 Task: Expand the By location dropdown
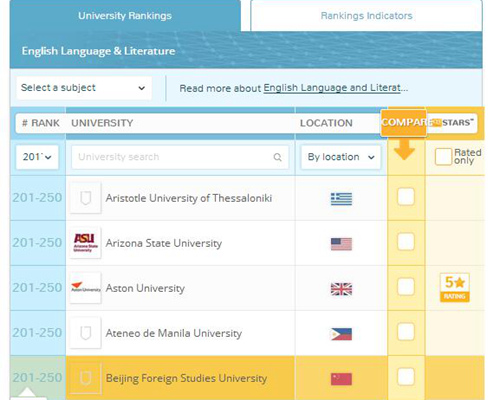pyautogui.click(x=341, y=157)
